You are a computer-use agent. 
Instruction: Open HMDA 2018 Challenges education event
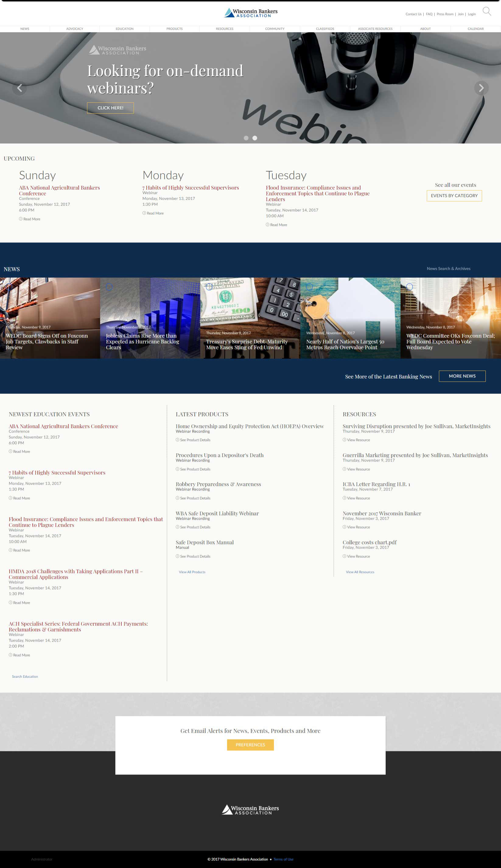click(x=76, y=574)
